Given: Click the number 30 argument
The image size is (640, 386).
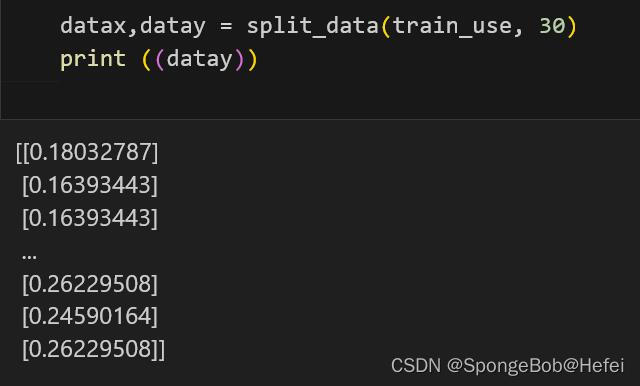Looking at the screenshot, I should 552,26.
